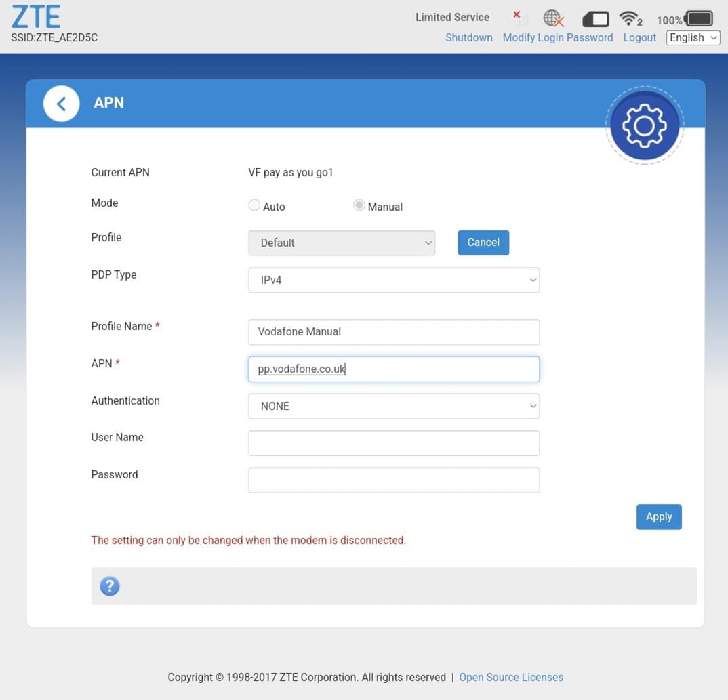Click the 100% battery percentage text
The width and height of the screenshot is (728, 700).
pos(669,20)
